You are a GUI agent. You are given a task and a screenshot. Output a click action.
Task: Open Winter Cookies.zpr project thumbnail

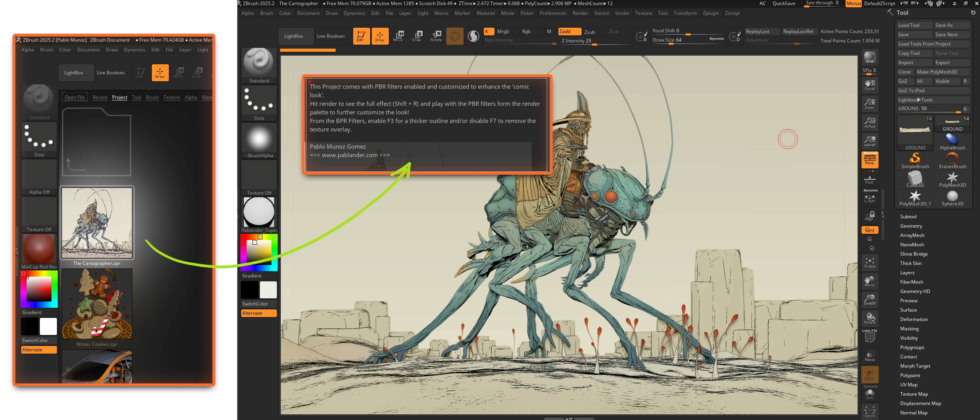tap(97, 304)
